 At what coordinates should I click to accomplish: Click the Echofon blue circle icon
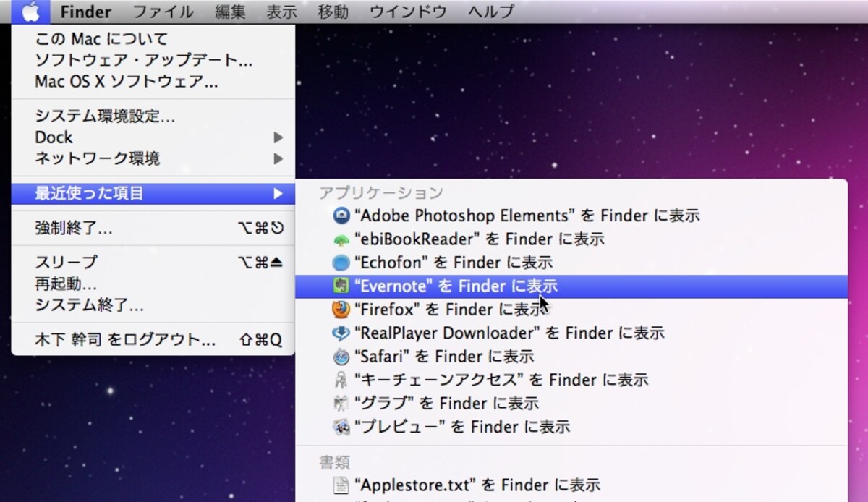pos(341,263)
